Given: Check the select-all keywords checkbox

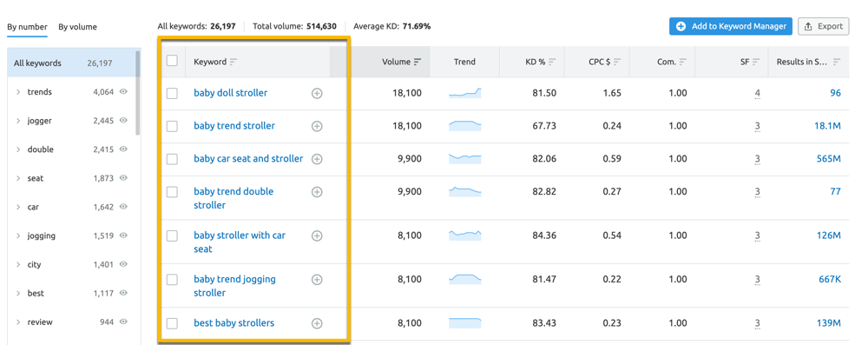Looking at the screenshot, I should coord(172,61).
